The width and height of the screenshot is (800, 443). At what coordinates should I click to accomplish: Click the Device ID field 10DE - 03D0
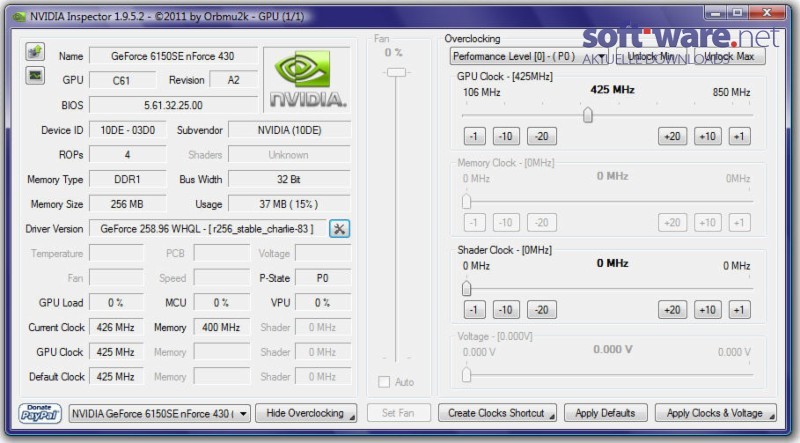coord(128,130)
